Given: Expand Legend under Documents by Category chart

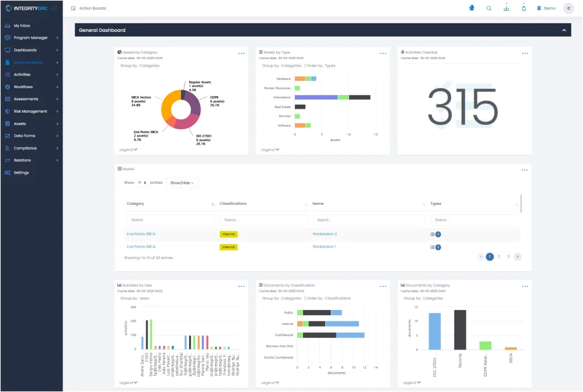Looking at the screenshot, I should coord(412,383).
